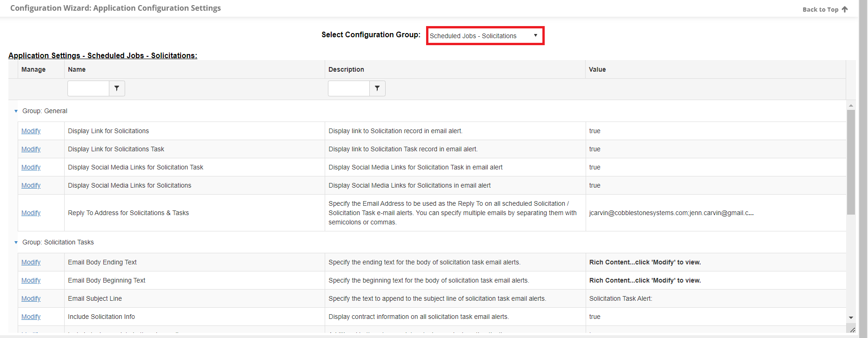
Task: Click 'Display link to Solicitation record in email alert.' description
Action: (395, 131)
